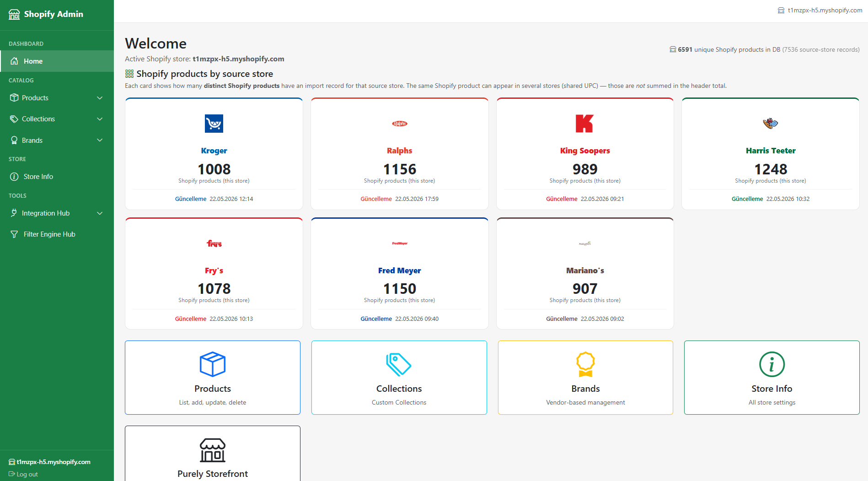Click Ralphs' Güncelleme 22.05.2026 17:59 text
Viewport: 868px width, 481px height.
tap(400, 199)
